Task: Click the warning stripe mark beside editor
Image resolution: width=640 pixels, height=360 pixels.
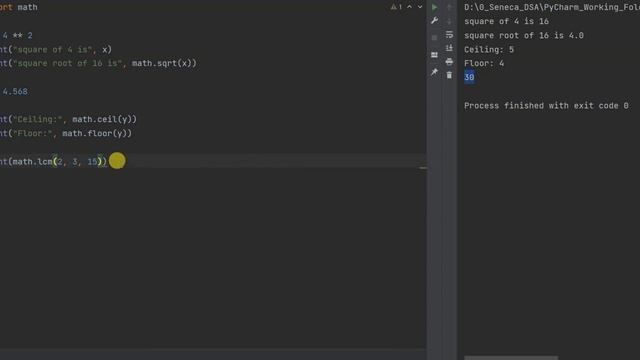Action: [423, 168]
